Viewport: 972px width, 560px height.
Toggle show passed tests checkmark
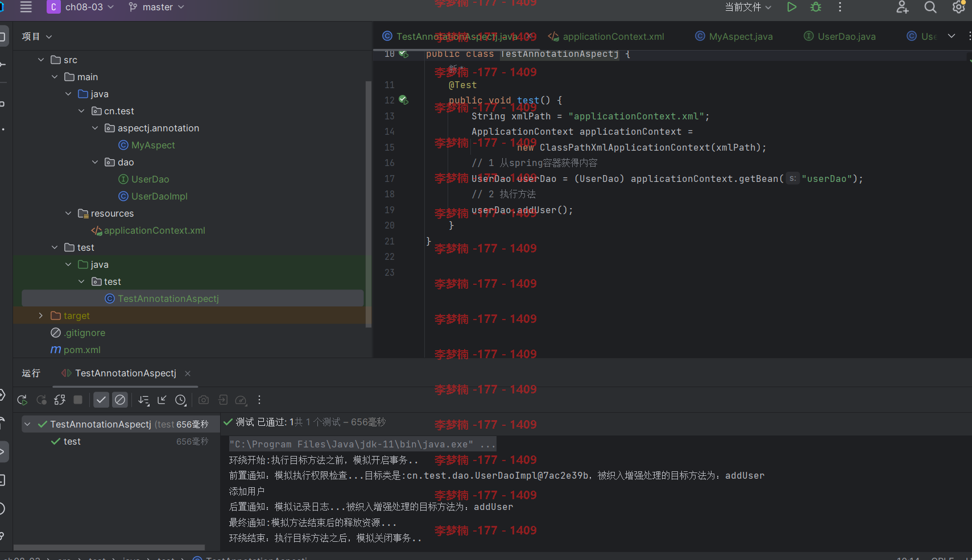click(x=101, y=400)
